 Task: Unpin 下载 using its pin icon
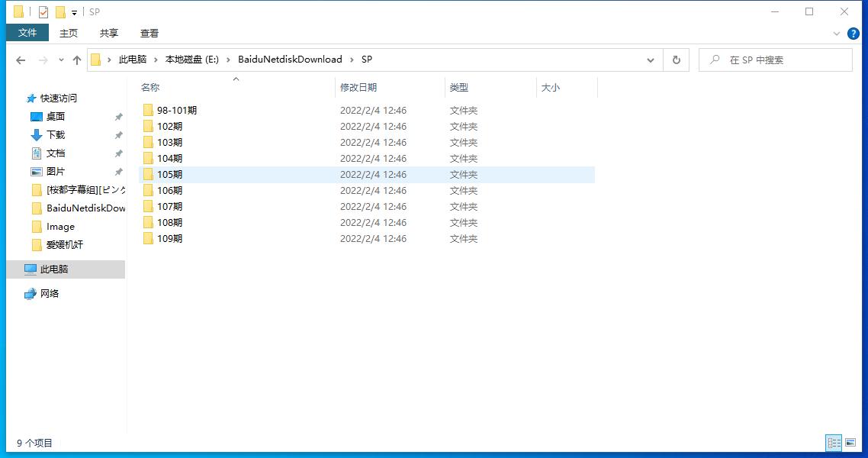click(118, 135)
